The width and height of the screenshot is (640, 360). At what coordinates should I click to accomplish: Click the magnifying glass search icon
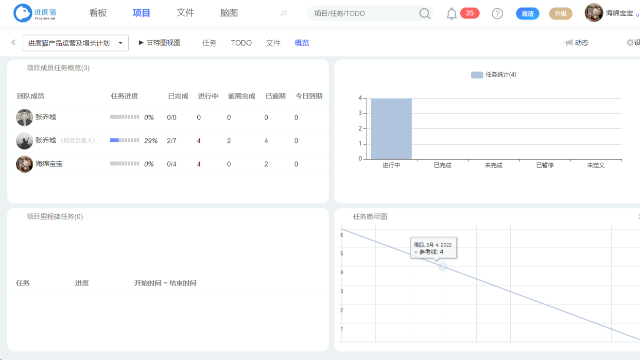tap(425, 13)
